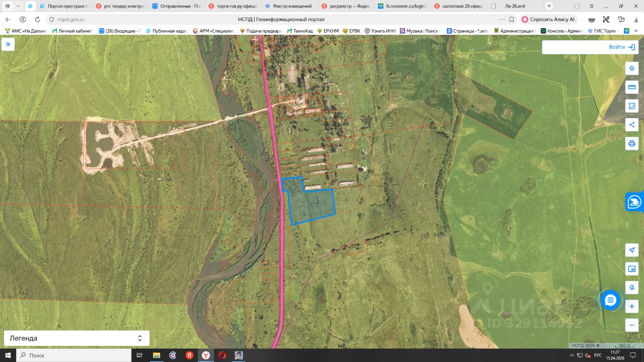644x362 pixels.
Task: Open the blue side widget tab
Action: tap(635, 202)
